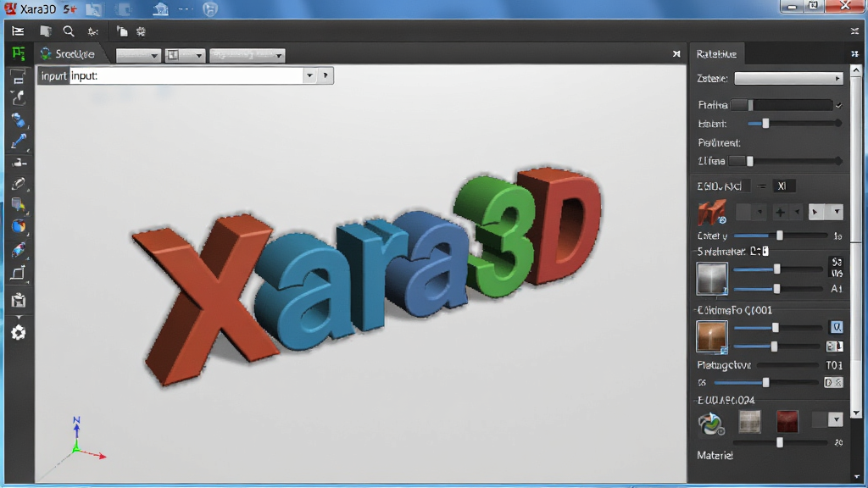Open the settings gear in left sidebar
Screen dimensions: 868x488
coord(19,332)
